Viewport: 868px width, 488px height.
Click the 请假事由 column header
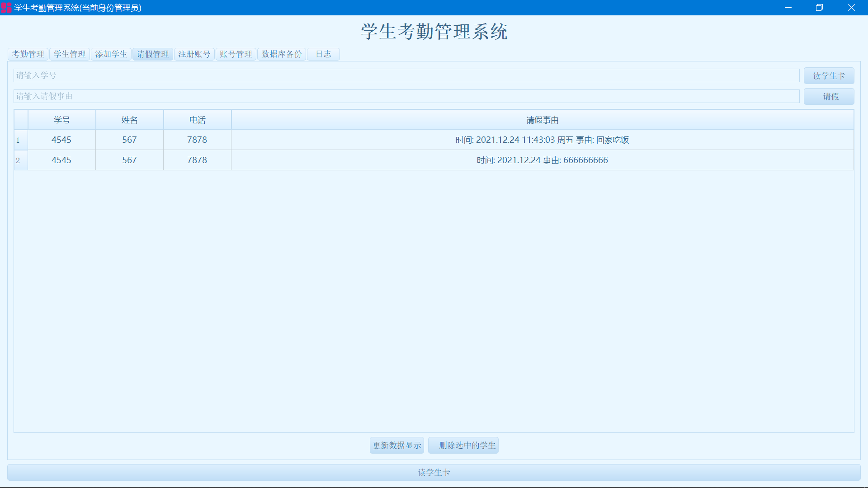[x=542, y=120]
